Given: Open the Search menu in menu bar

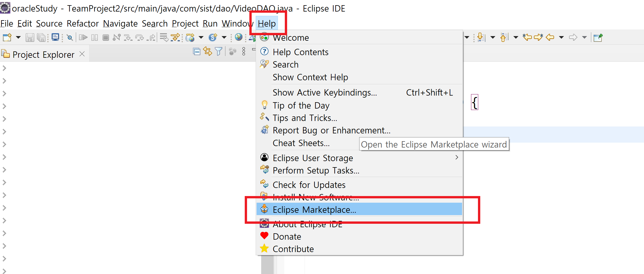Looking at the screenshot, I should [x=155, y=23].
